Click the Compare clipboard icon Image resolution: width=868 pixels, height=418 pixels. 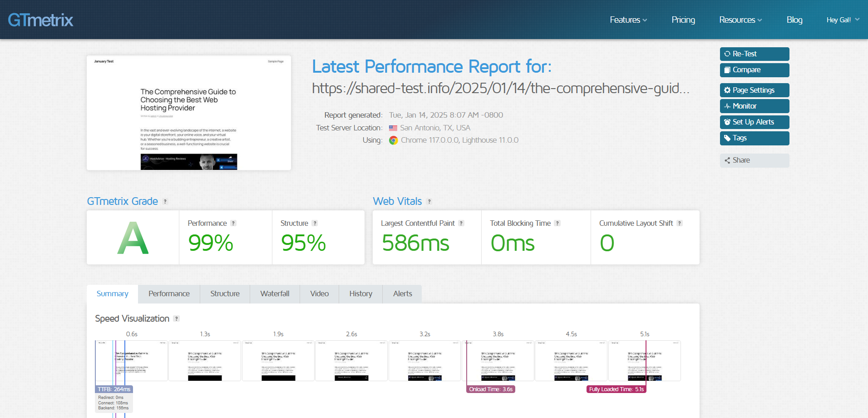727,70
